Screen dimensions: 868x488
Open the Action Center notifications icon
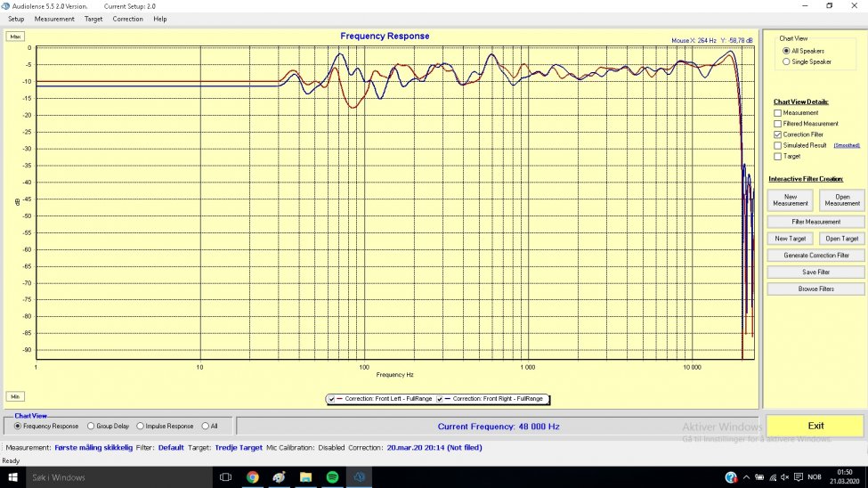799,477
